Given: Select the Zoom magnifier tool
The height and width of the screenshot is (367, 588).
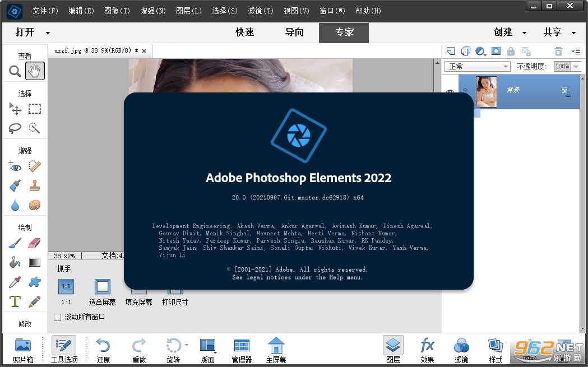Looking at the screenshot, I should tap(15, 71).
